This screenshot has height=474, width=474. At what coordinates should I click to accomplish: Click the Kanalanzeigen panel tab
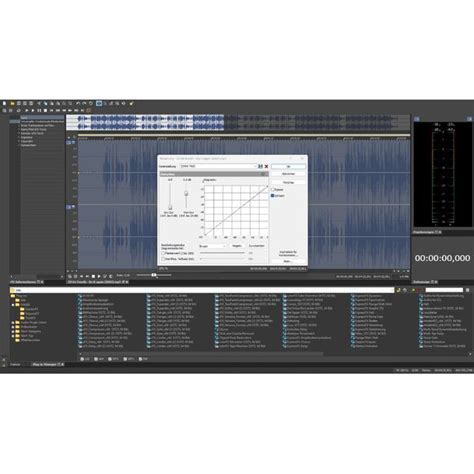pos(427,232)
